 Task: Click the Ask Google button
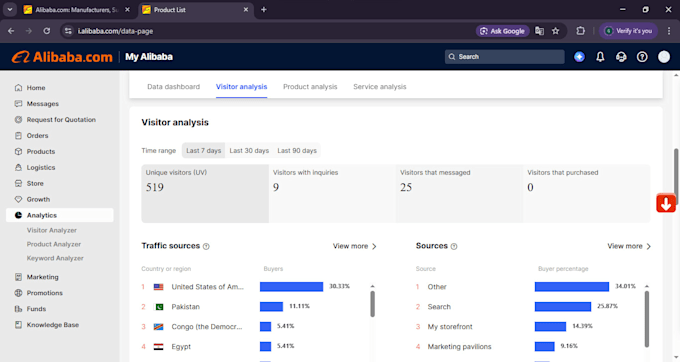[x=502, y=31]
